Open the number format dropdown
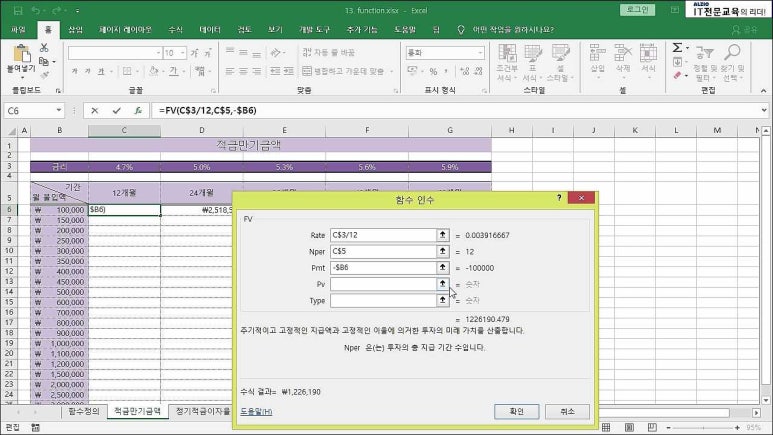This screenshot has height=435, width=773. (480, 53)
